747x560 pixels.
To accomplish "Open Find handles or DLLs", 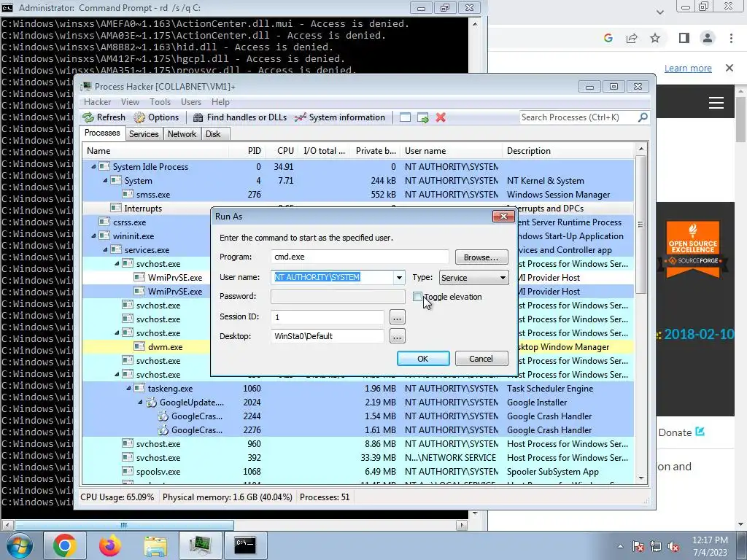I will (239, 117).
